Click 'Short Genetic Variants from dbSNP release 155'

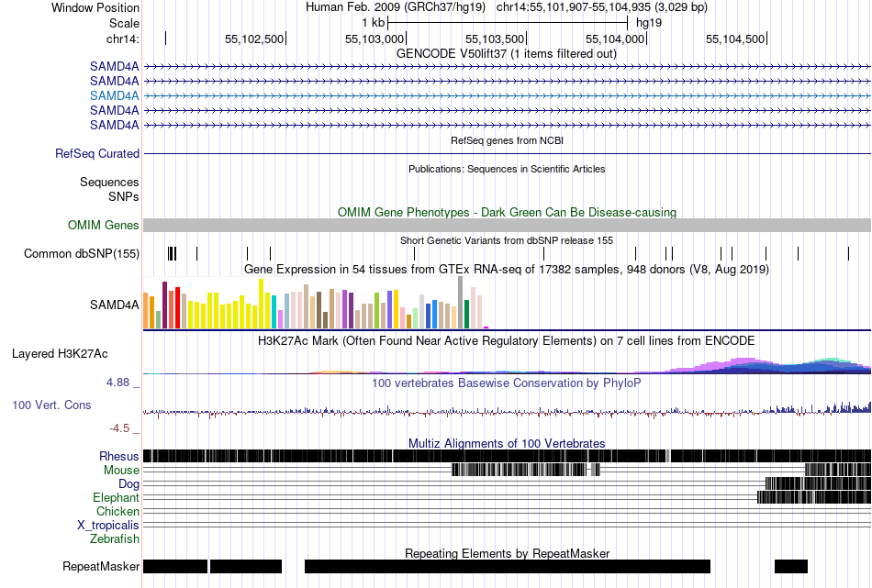click(507, 240)
